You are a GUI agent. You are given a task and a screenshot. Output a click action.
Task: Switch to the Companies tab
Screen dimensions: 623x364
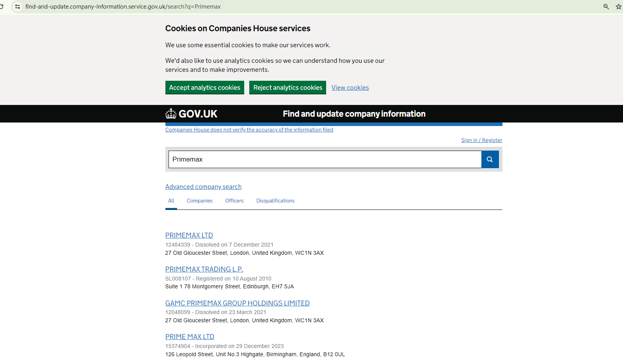click(200, 201)
